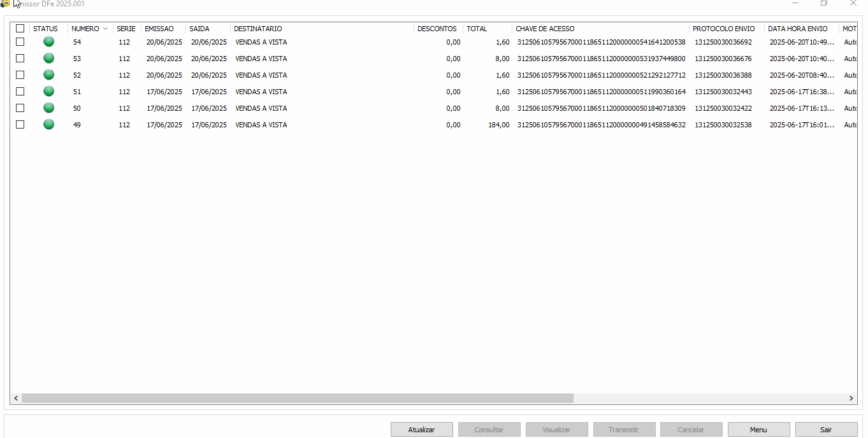Click the green status icon for invoice 54

tap(48, 42)
